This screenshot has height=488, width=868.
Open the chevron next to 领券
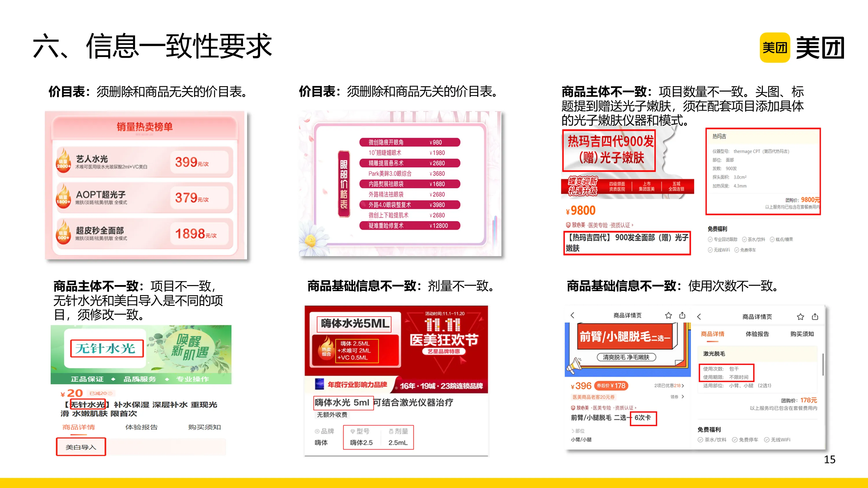click(683, 397)
